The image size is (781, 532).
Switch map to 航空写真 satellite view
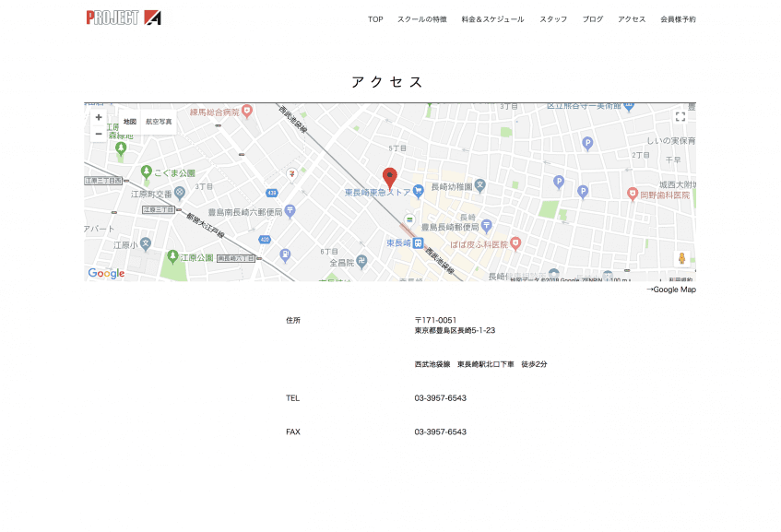pos(159,122)
